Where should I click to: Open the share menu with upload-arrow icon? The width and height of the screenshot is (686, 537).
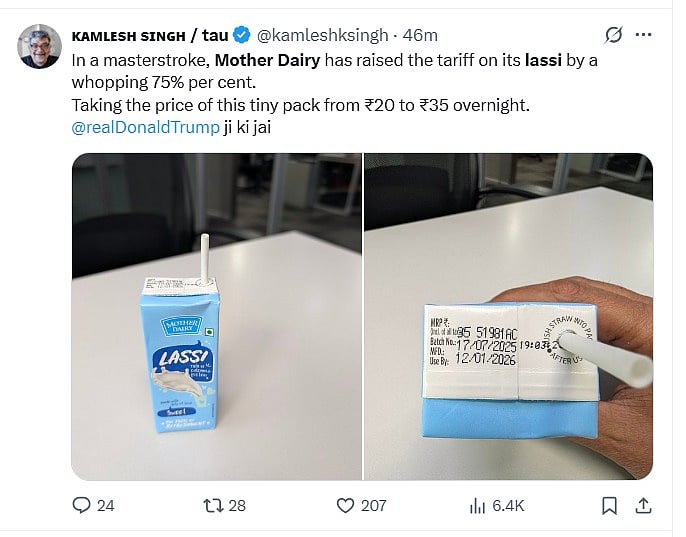(x=644, y=505)
